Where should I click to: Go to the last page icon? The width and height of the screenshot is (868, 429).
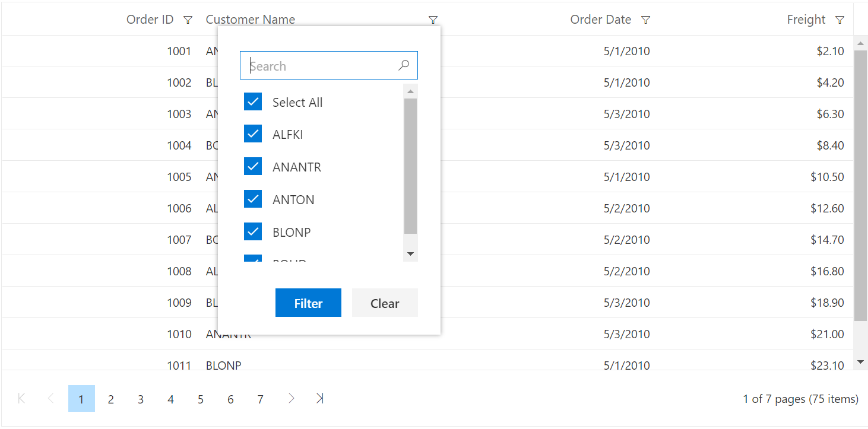click(320, 399)
